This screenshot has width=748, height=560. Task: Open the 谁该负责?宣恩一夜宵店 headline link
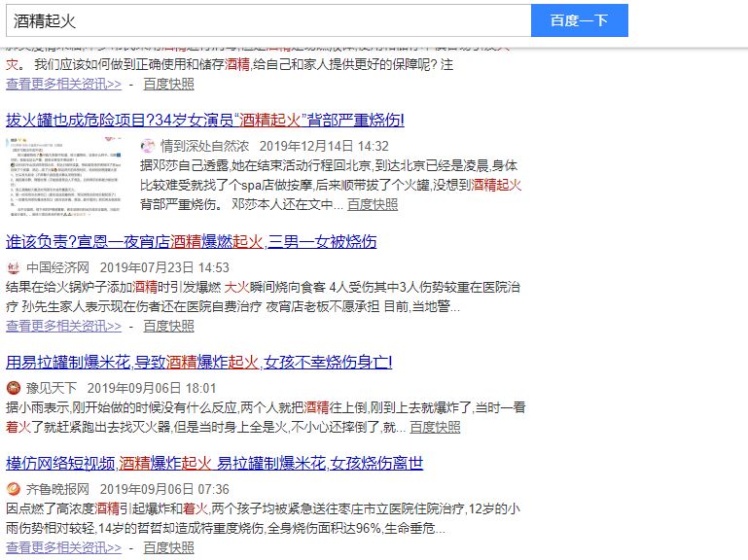point(192,242)
